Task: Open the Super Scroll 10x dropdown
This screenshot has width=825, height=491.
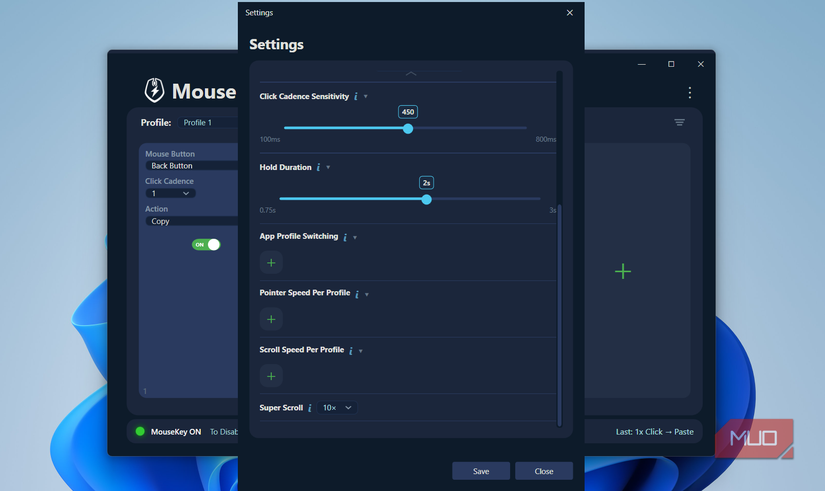Action: pyautogui.click(x=337, y=408)
